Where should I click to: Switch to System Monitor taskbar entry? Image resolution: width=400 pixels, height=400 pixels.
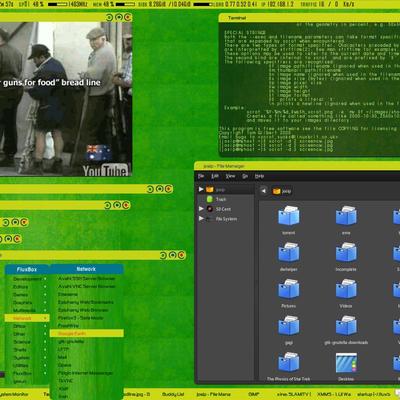[14, 394]
